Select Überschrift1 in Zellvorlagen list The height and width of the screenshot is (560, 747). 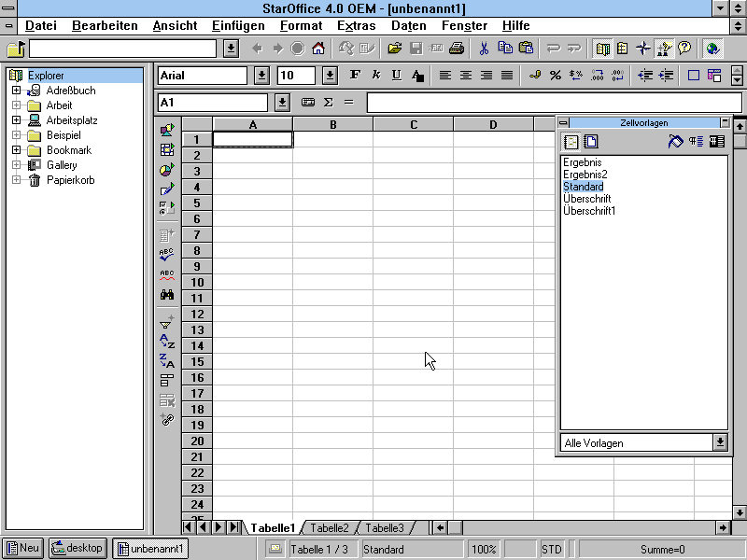point(589,211)
